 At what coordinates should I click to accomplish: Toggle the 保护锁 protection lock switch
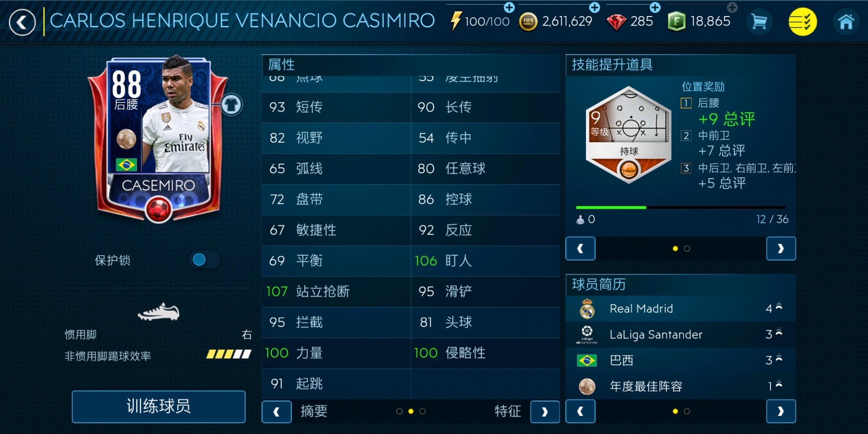point(204,260)
